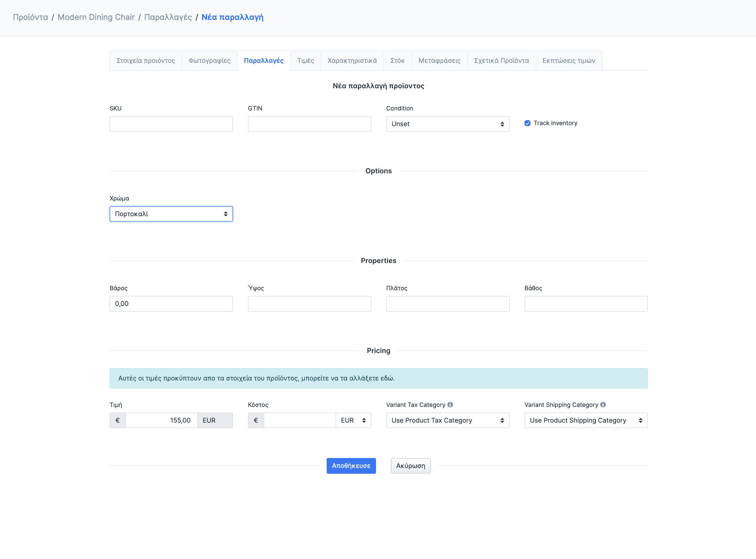Click info icon beside Variant Tax Category
756x559 pixels.
[450, 405]
